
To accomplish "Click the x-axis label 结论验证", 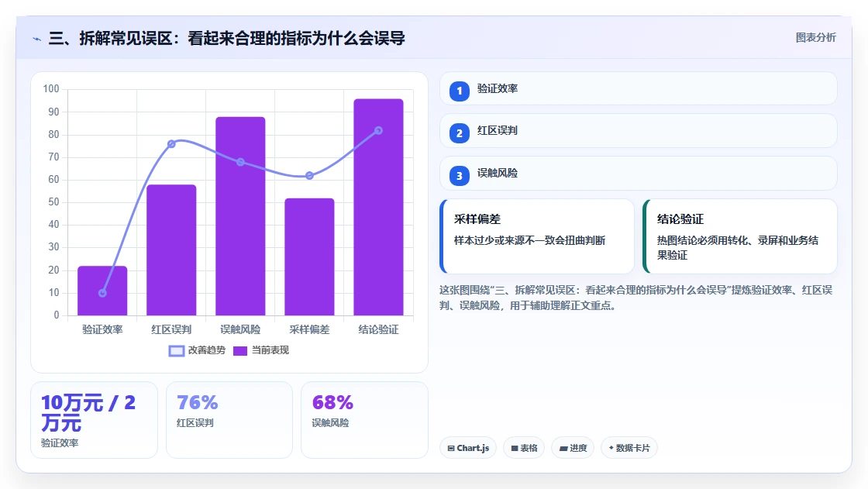I will coord(379,329).
